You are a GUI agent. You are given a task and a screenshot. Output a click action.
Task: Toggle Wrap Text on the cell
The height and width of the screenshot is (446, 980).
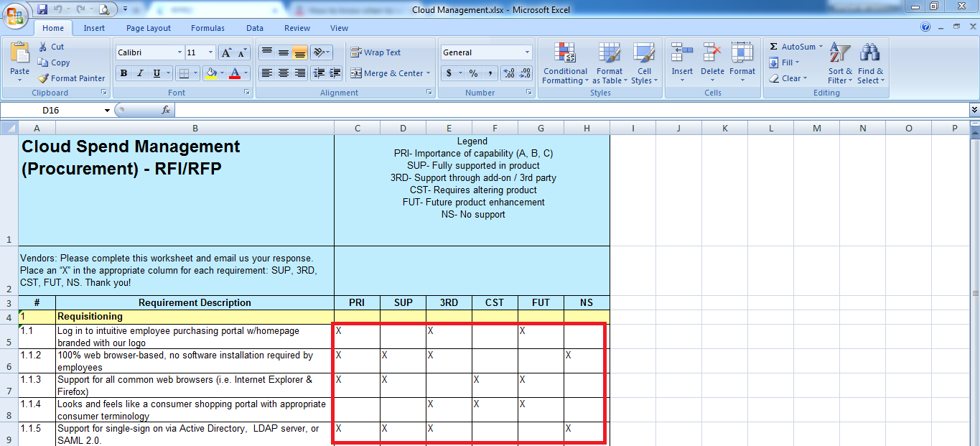375,52
